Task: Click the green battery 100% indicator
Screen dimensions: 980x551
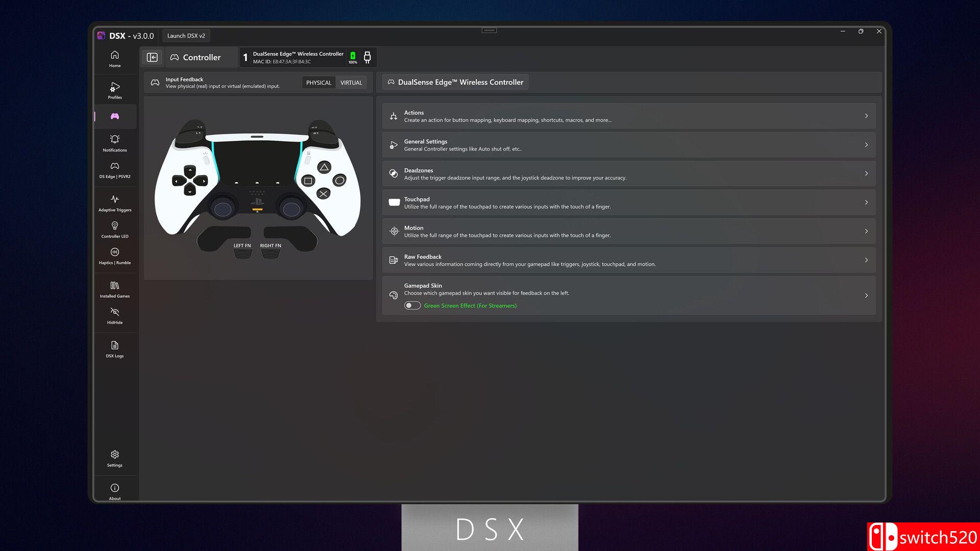Action: pyautogui.click(x=353, y=57)
